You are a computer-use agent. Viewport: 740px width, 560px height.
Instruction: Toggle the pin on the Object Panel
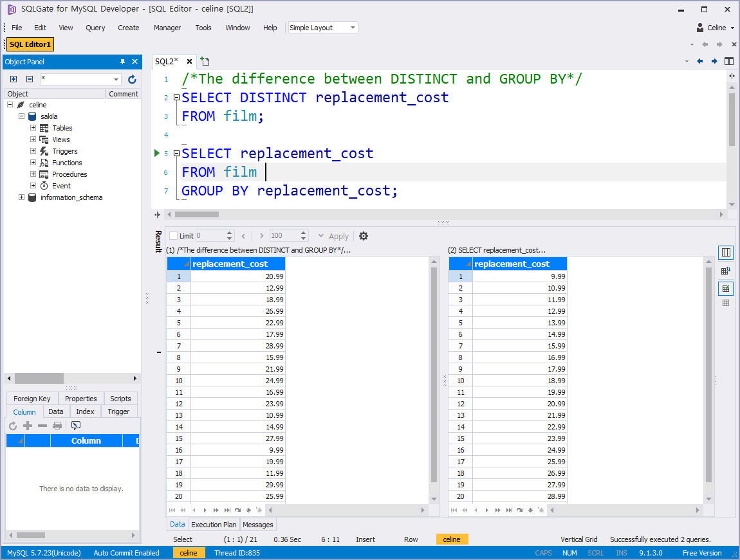(x=122, y=61)
